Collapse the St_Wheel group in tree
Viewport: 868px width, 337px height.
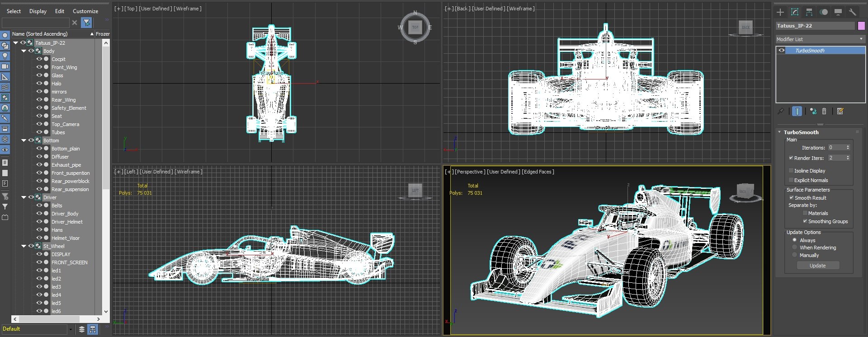(x=24, y=246)
